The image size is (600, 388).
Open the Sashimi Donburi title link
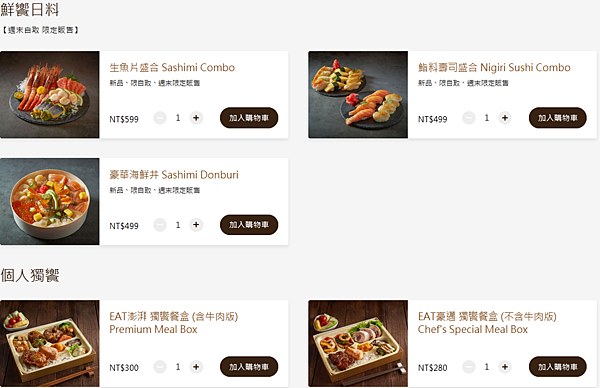[x=174, y=175]
